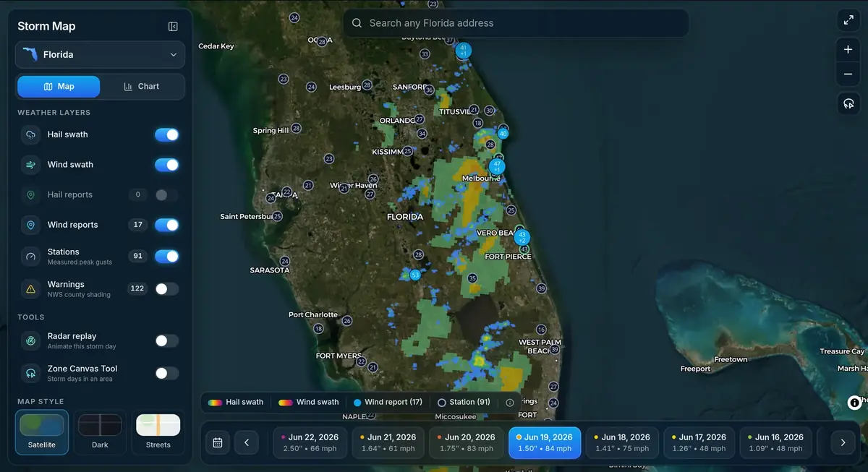Image resolution: width=868 pixels, height=472 pixels.
Task: Activate the lasso zone tool button
Action: [848, 104]
